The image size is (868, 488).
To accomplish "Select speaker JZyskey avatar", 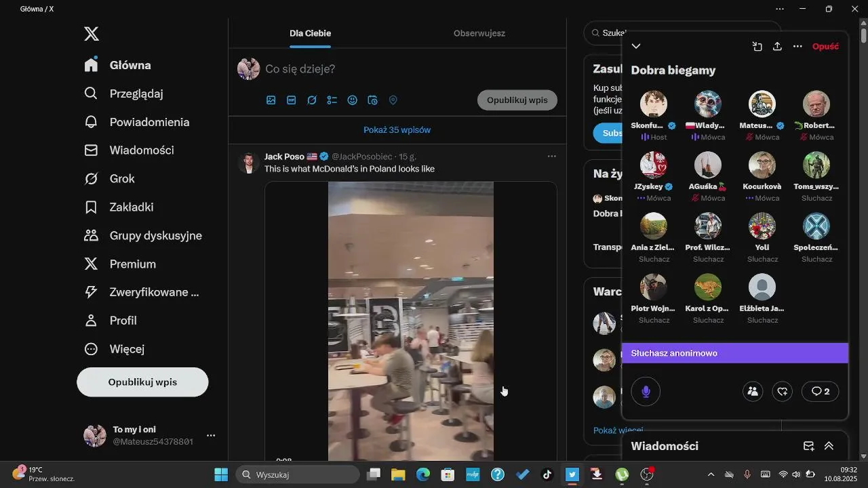I will tap(654, 165).
